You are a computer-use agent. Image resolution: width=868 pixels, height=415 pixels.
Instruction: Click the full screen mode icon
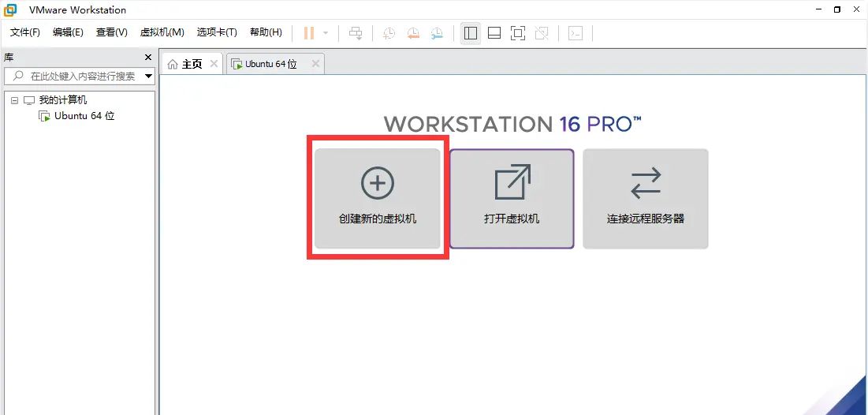(518, 33)
